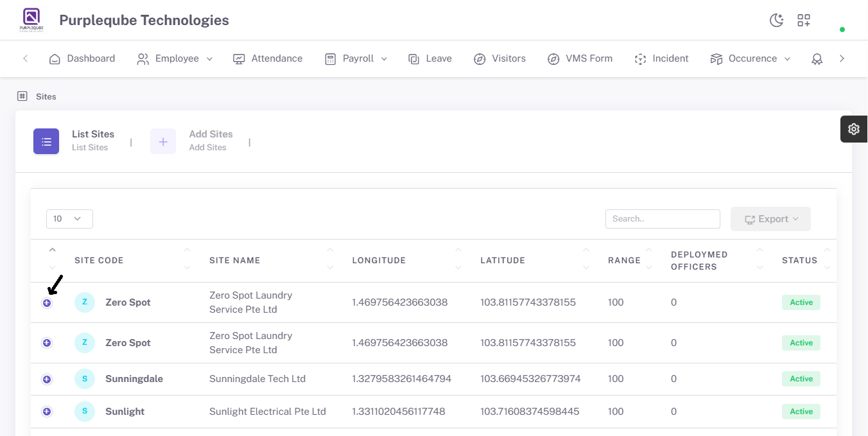Click the Employee people icon
Viewport: 868px width, 436px height.
pos(143,59)
